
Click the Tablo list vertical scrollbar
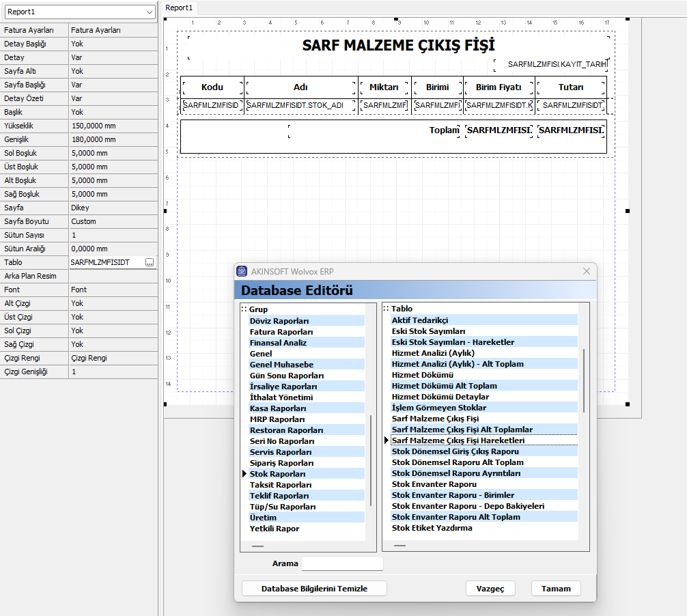click(x=584, y=380)
